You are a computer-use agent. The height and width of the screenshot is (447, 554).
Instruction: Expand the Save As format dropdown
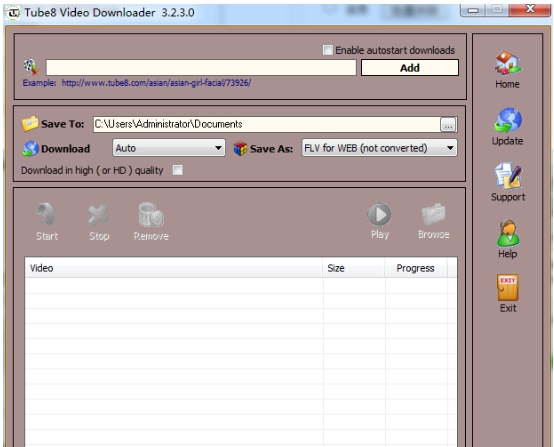coord(379,148)
